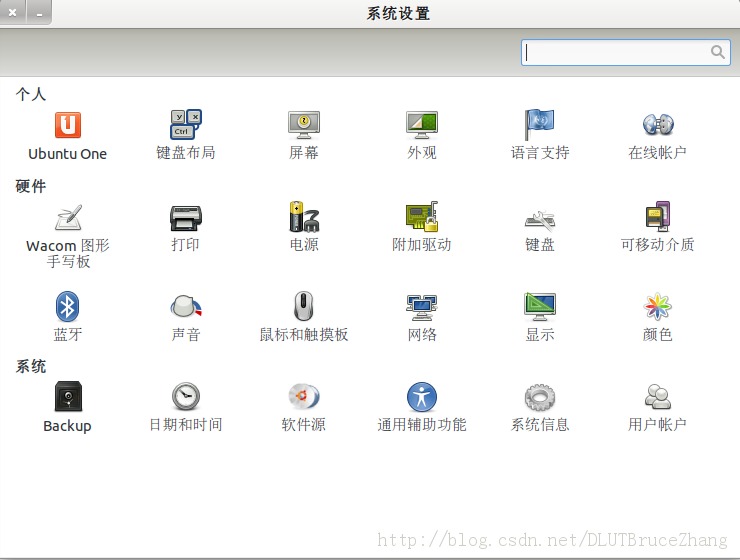Open 用户帐户 user accounts
This screenshot has width=740, height=560.
coord(658,396)
